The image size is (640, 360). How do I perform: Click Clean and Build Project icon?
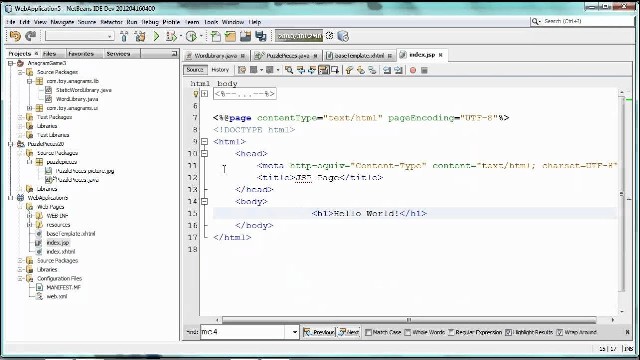click(x=140, y=36)
